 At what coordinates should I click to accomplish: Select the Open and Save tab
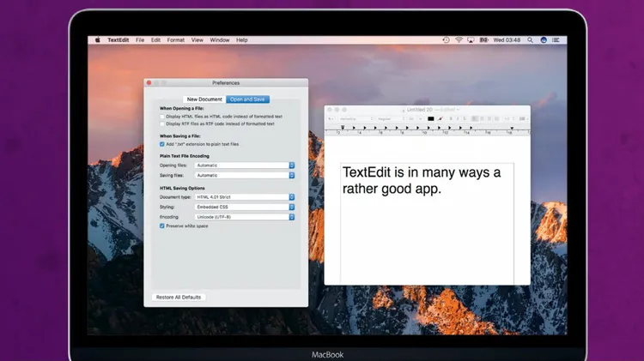[x=247, y=99]
